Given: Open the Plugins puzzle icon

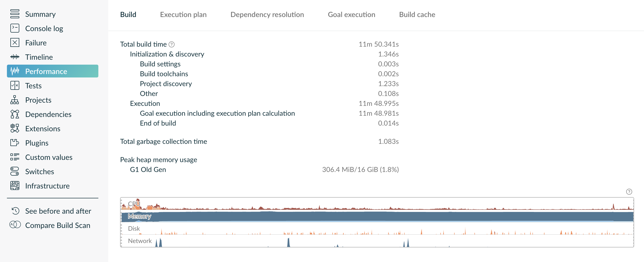Looking at the screenshot, I should coord(15,143).
